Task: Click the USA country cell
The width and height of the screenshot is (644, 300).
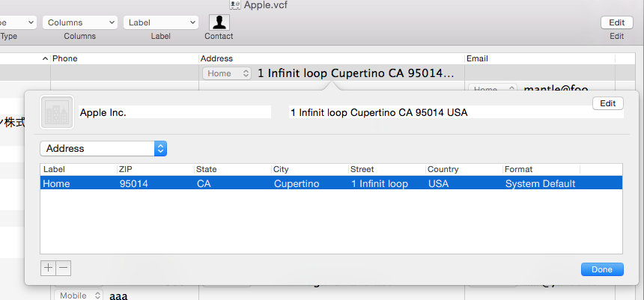Action: [x=439, y=183]
